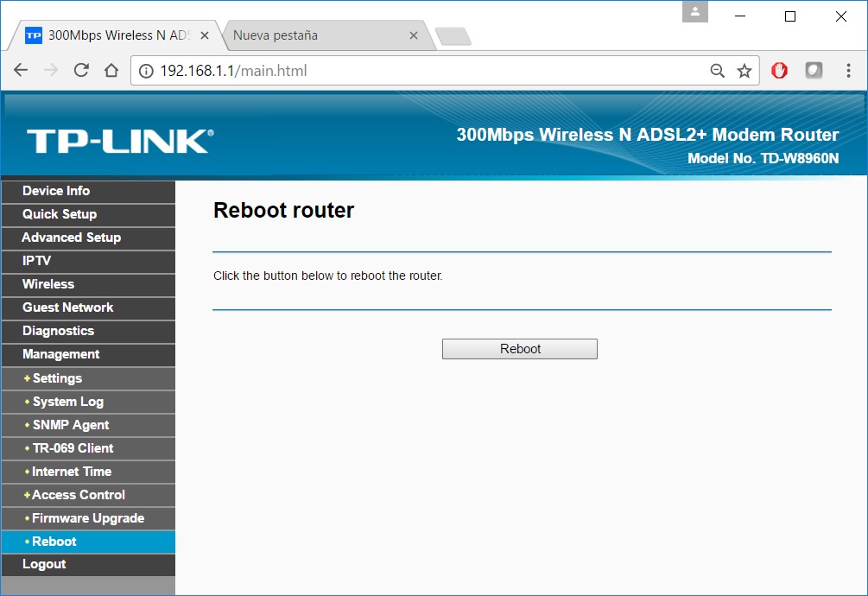Viewport: 868px width, 596px height.
Task: Expand the Access Control submenu
Action: pyautogui.click(x=89, y=495)
